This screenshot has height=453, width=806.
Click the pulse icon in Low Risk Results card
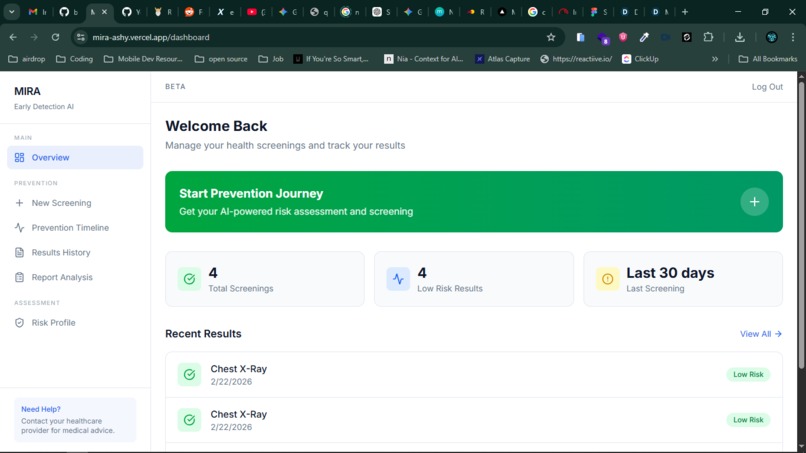(x=398, y=279)
